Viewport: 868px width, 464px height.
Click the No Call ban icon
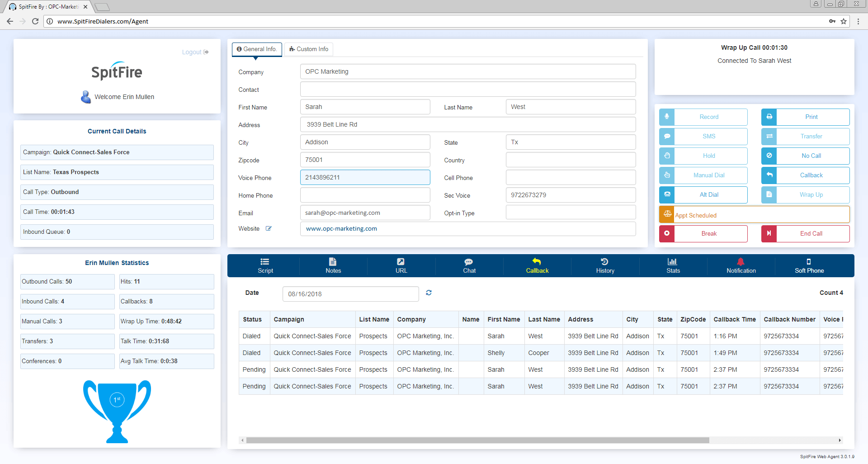tap(769, 156)
